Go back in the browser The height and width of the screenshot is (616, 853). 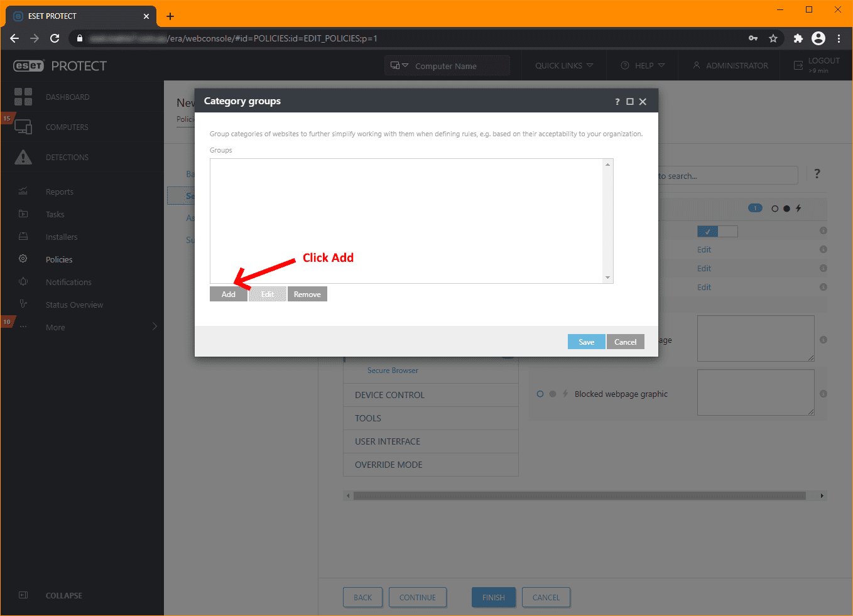click(14, 38)
